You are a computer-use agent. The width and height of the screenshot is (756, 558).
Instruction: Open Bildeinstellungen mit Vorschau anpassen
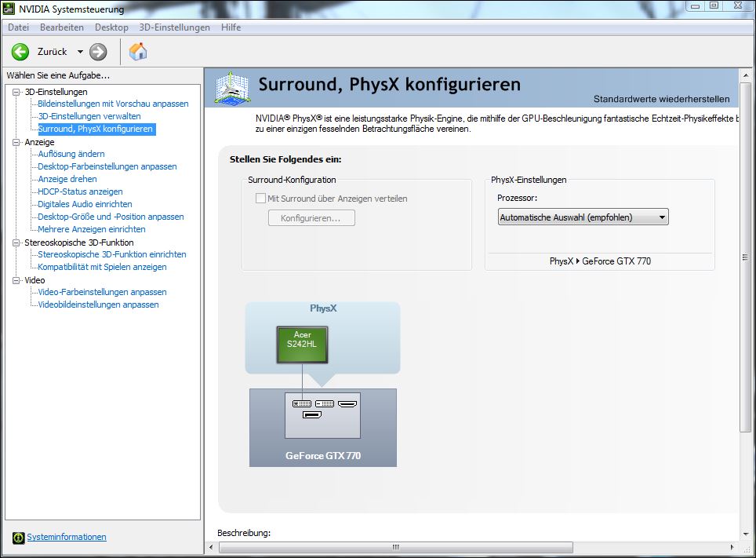tap(113, 104)
